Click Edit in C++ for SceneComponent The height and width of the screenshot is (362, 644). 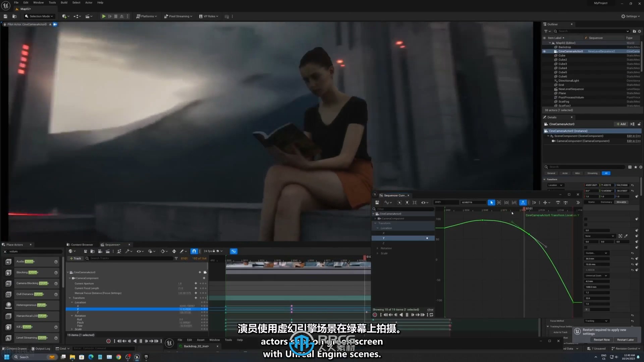[x=634, y=136]
